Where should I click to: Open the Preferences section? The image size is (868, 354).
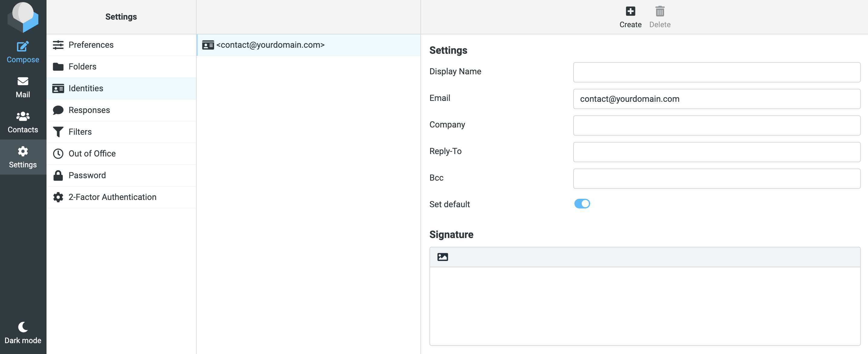point(91,45)
